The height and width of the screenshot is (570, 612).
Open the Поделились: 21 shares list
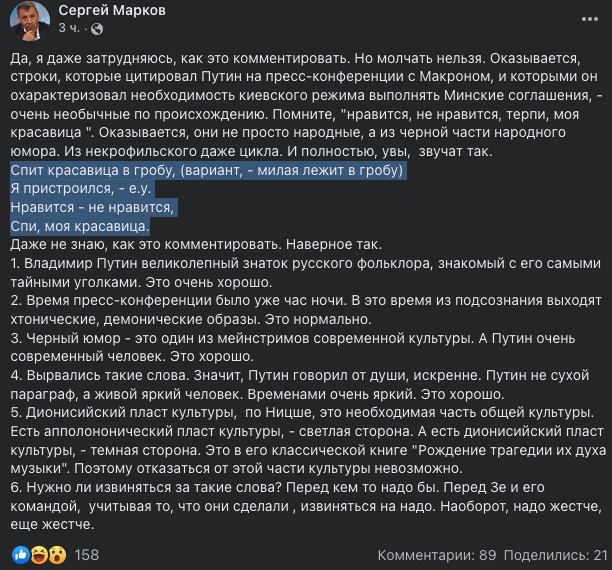tap(555, 555)
